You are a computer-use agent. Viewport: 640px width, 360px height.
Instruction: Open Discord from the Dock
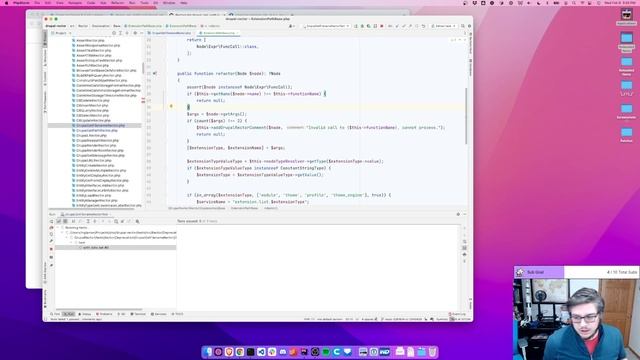pyautogui.click(x=283, y=351)
